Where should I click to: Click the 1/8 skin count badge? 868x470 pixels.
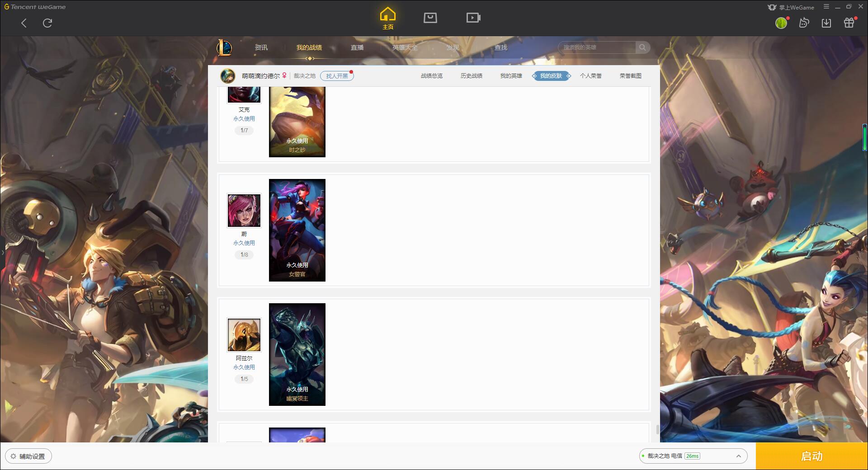click(244, 255)
